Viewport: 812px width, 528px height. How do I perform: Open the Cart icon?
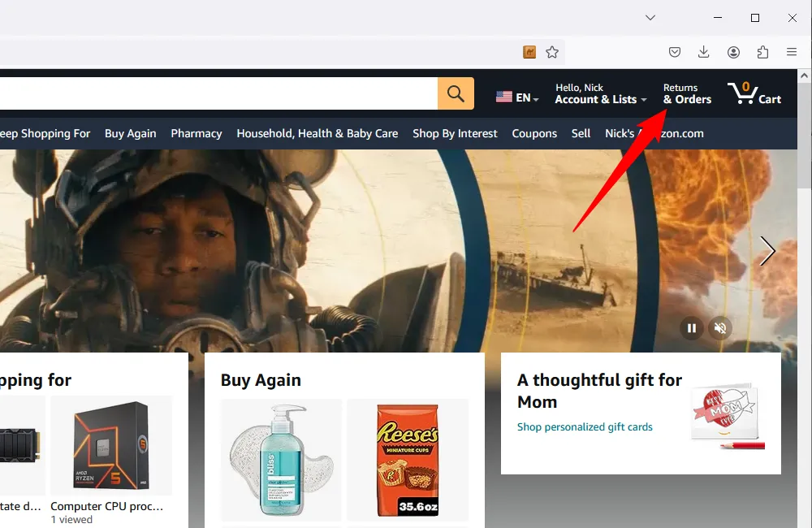[754, 93]
